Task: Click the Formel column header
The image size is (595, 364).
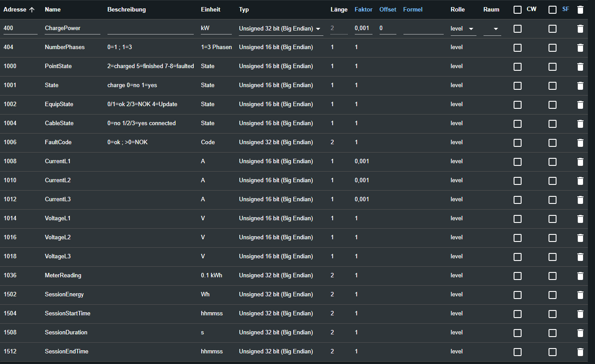Action: click(413, 9)
